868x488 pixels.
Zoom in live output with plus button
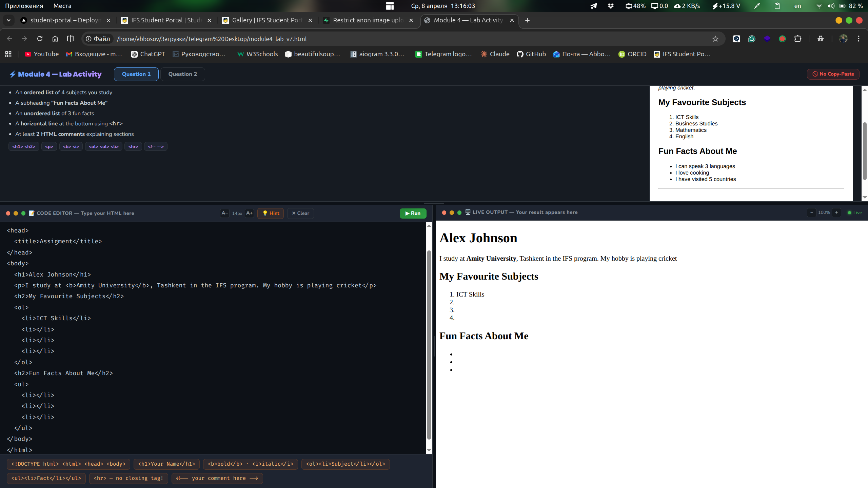coord(836,212)
